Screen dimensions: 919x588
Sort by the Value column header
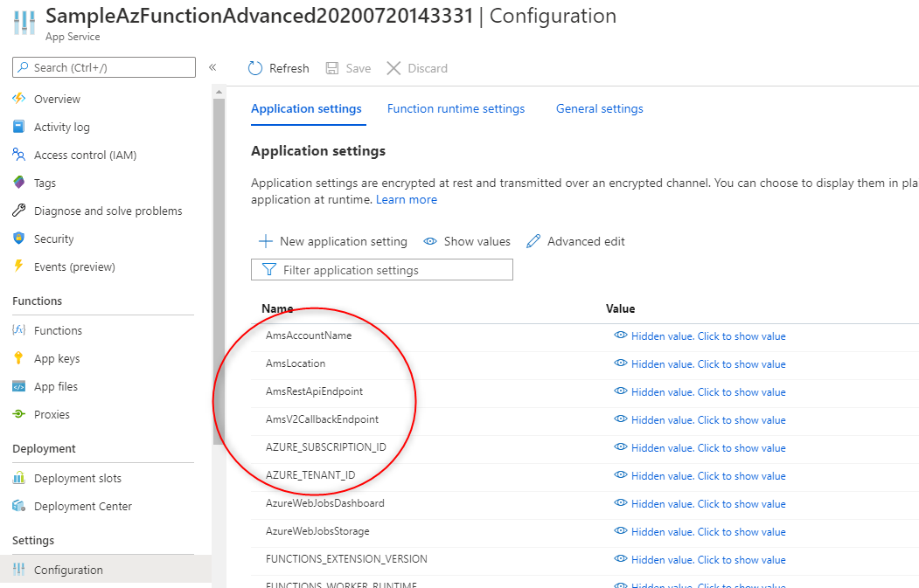620,308
